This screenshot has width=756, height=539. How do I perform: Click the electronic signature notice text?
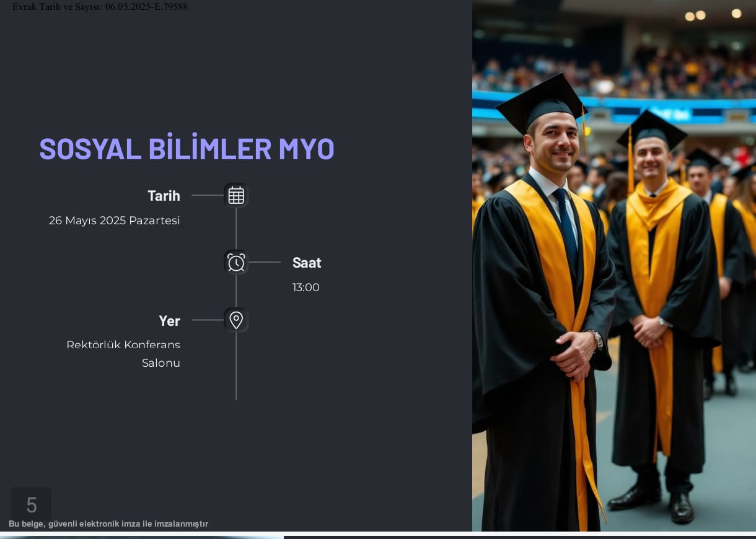point(108,524)
